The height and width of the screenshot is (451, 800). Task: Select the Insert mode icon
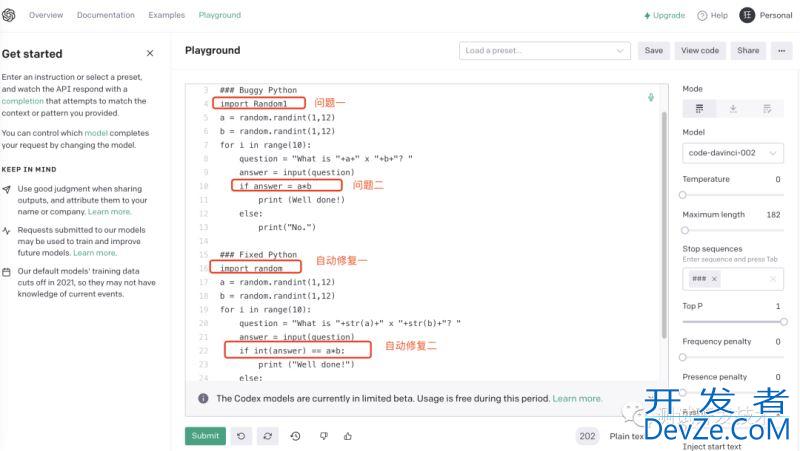[x=733, y=109]
